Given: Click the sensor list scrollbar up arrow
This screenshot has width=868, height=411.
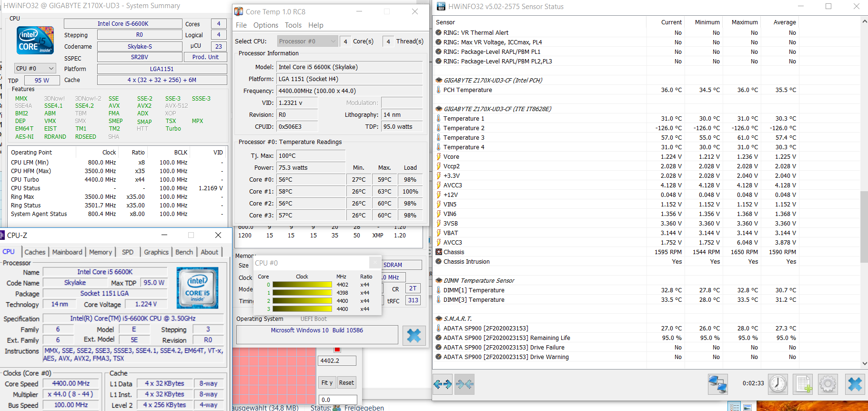Looking at the screenshot, I should pos(864,21).
